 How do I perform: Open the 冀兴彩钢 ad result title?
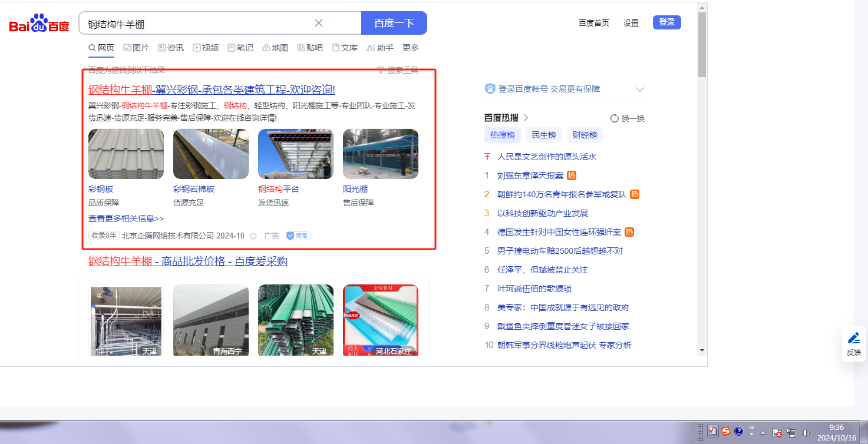[212, 90]
